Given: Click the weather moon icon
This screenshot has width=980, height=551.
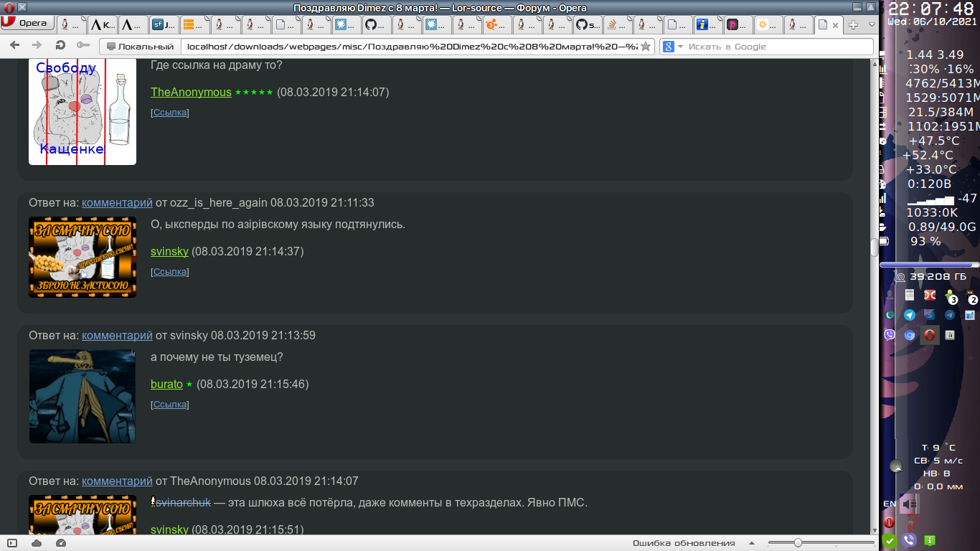Looking at the screenshot, I should coord(895,466).
